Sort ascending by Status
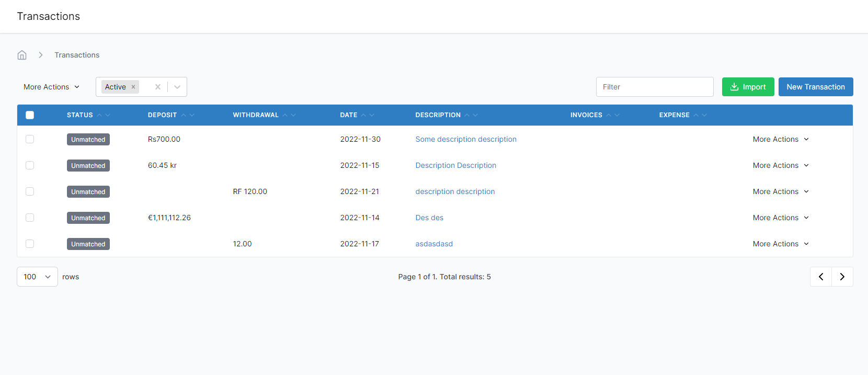The height and width of the screenshot is (375, 868). coord(99,115)
